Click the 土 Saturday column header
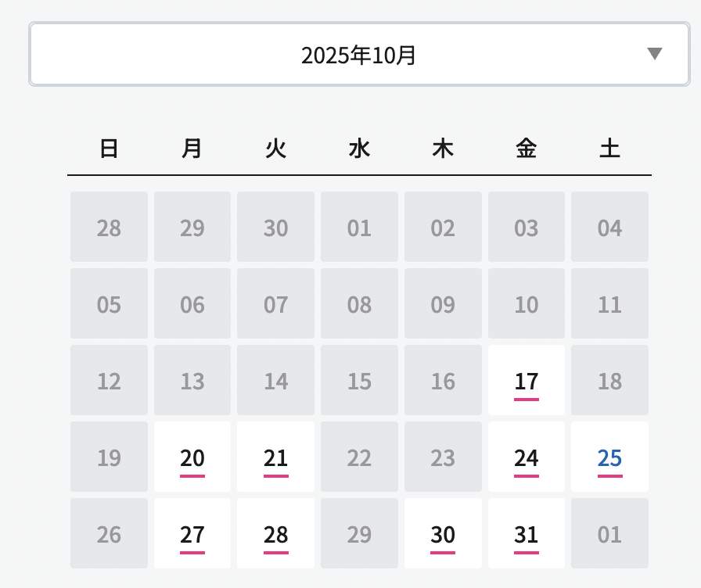Viewport: 701px width, 588px height. click(609, 149)
